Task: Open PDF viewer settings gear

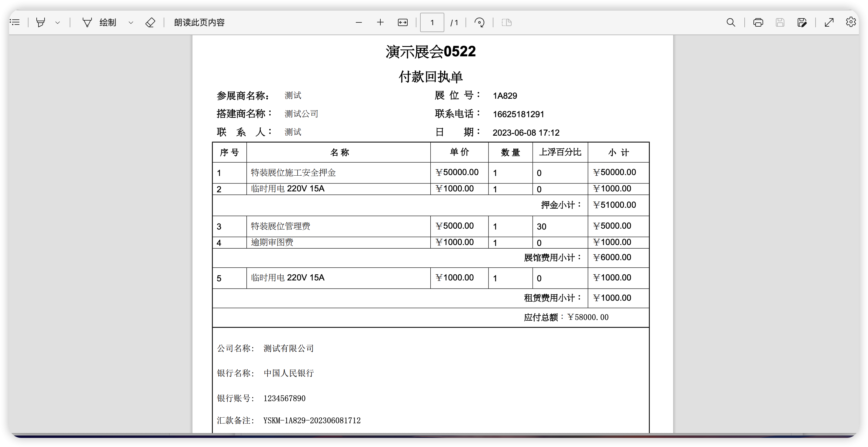Action: pos(851,22)
